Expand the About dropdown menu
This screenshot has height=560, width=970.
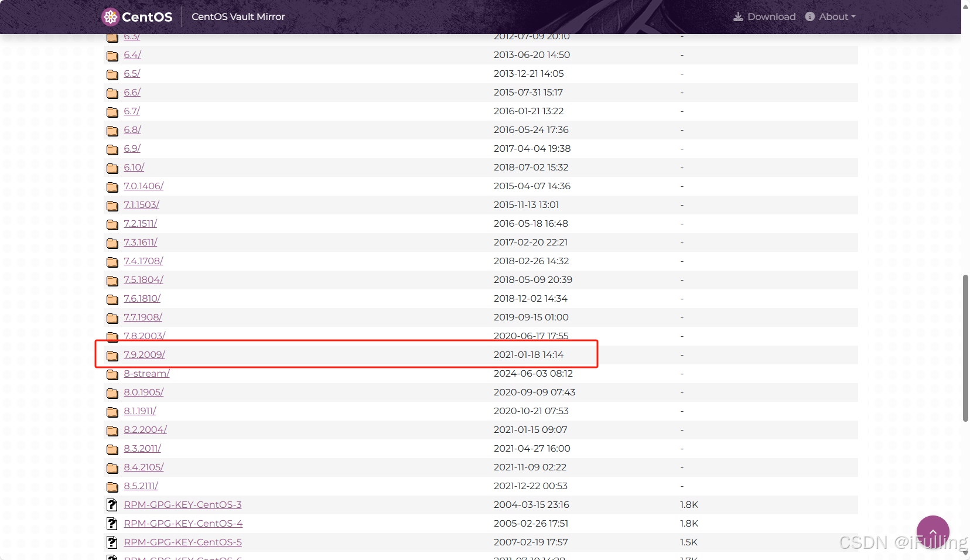point(831,16)
